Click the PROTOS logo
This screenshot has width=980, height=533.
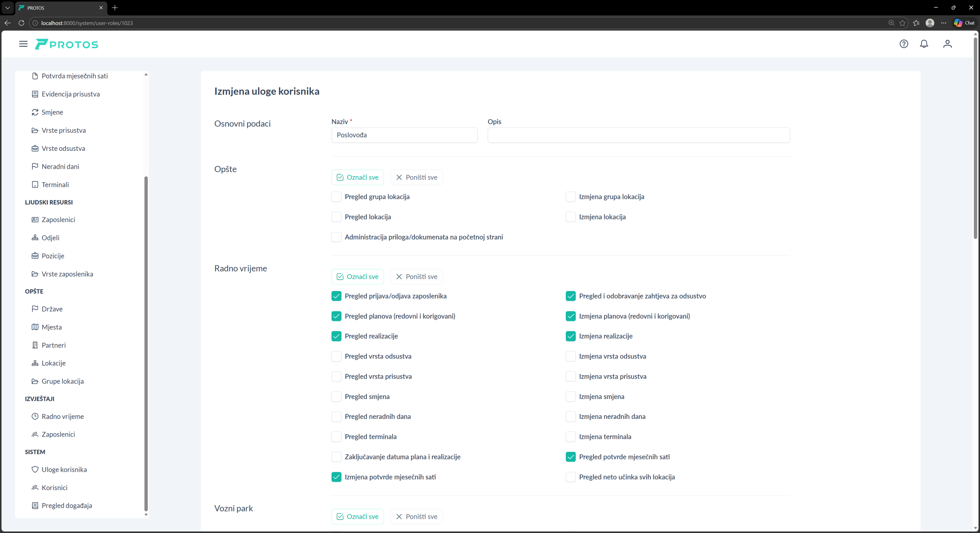point(67,44)
